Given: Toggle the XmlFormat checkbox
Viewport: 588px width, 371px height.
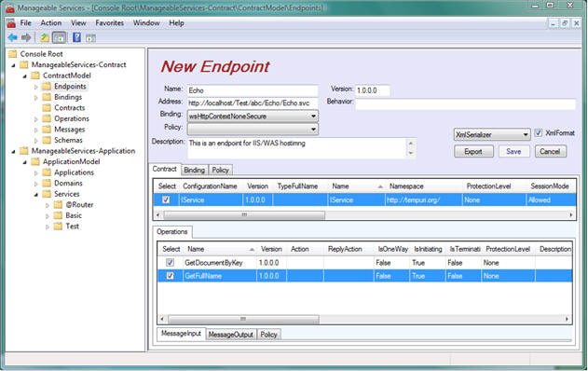Looking at the screenshot, I should tap(538, 132).
